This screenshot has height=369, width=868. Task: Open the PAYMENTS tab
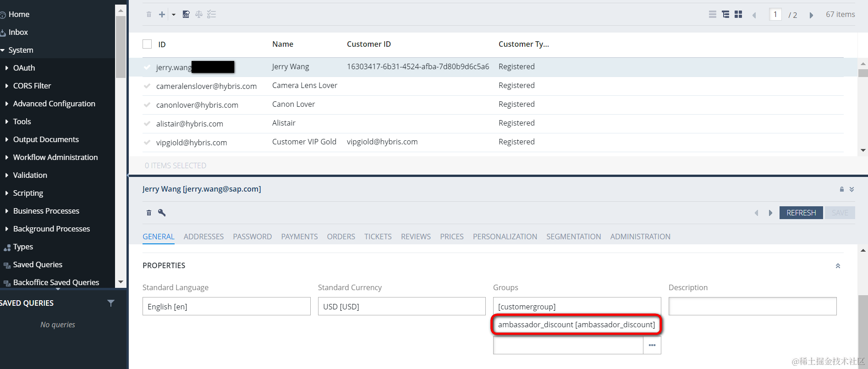(300, 237)
